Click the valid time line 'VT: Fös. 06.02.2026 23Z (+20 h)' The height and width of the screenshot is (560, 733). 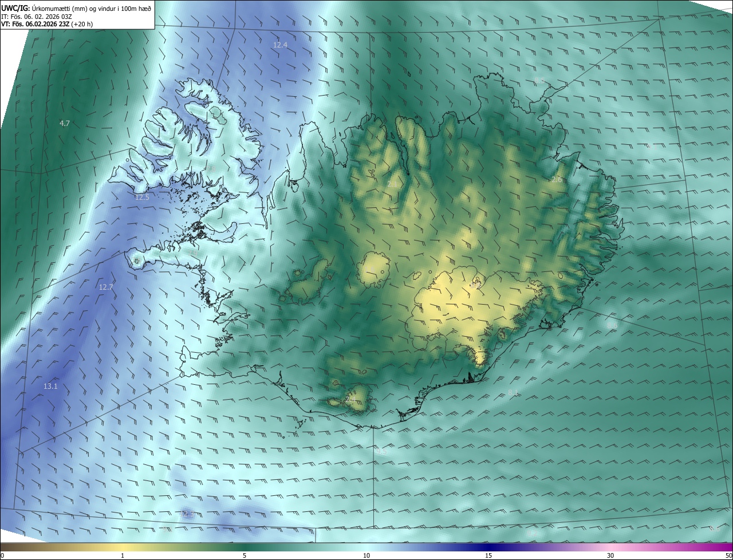point(47,23)
